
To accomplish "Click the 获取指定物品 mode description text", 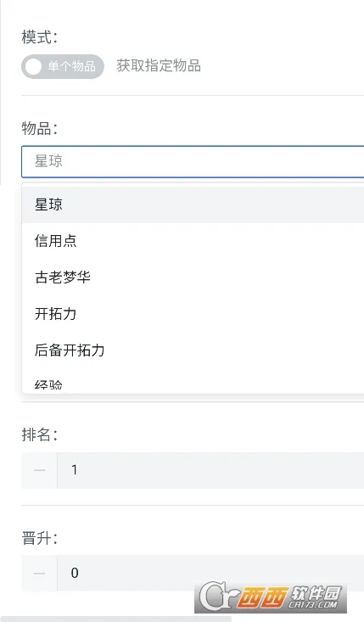I will click(159, 66).
